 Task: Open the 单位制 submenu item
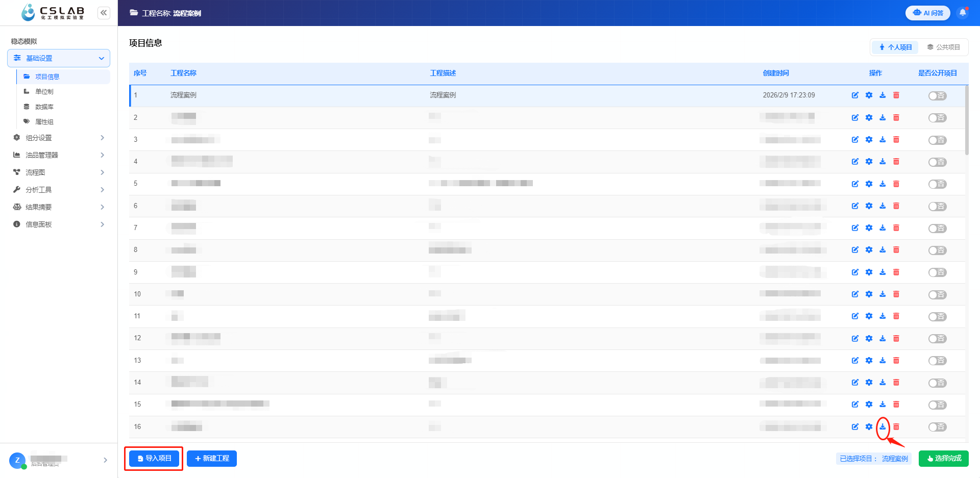pos(44,92)
